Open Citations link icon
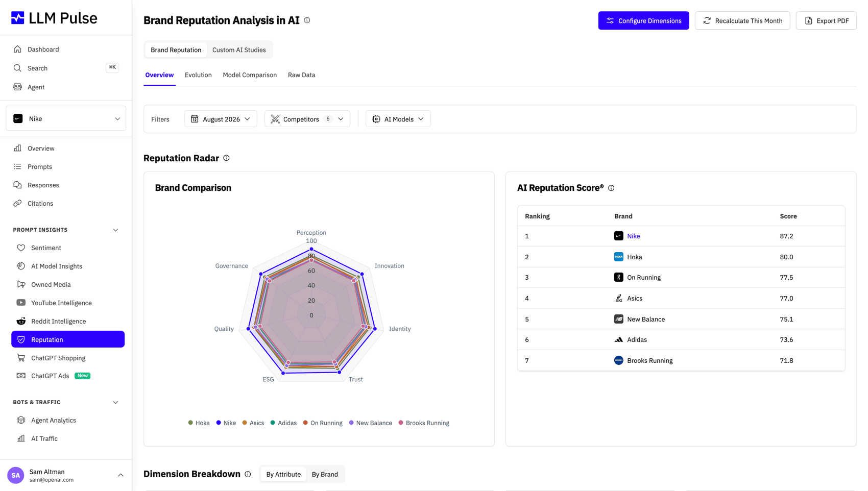Screen dimensions: 868x491 pos(17,204)
